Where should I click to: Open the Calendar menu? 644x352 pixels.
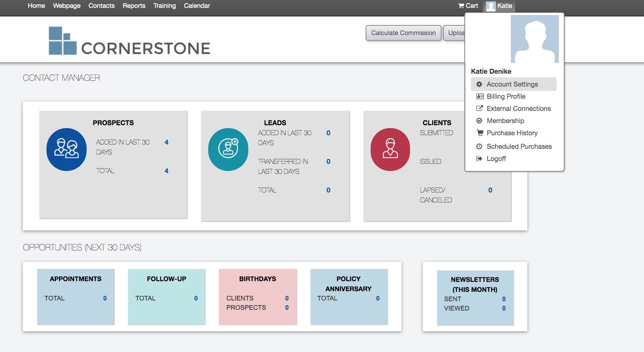[197, 6]
